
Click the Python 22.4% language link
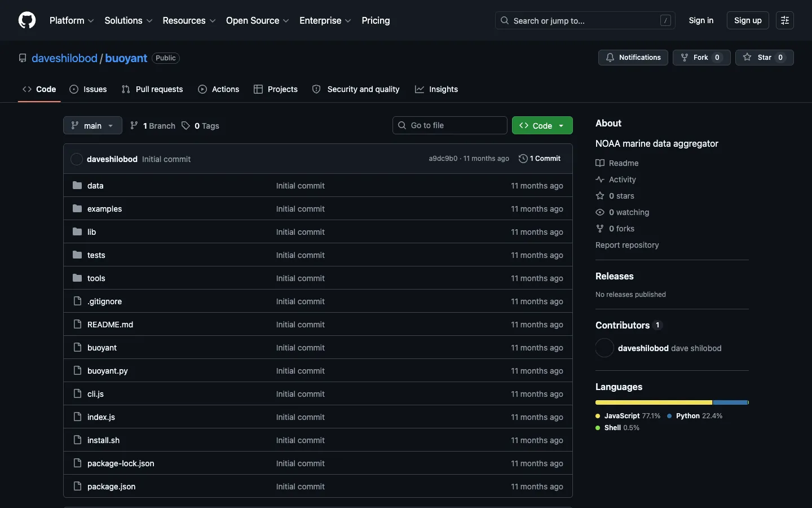[695, 416]
